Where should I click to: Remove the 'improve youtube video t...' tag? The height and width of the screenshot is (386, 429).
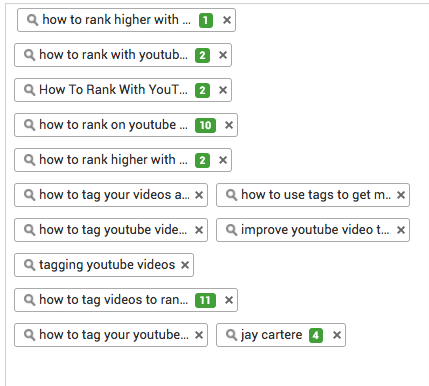[x=401, y=230]
